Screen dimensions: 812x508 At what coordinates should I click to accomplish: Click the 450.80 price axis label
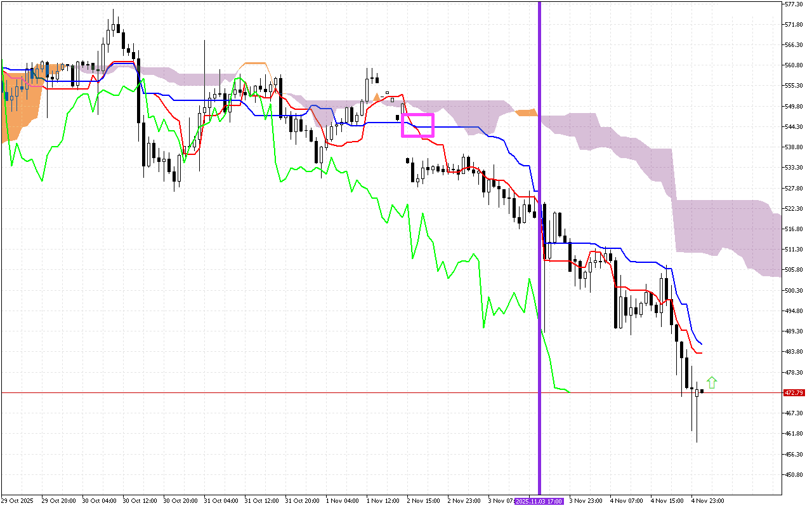coord(794,474)
